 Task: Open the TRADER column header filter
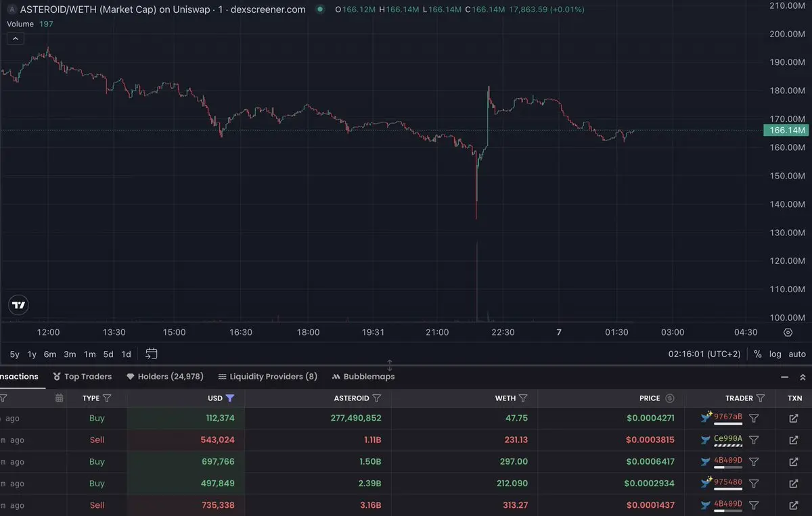pyautogui.click(x=761, y=398)
